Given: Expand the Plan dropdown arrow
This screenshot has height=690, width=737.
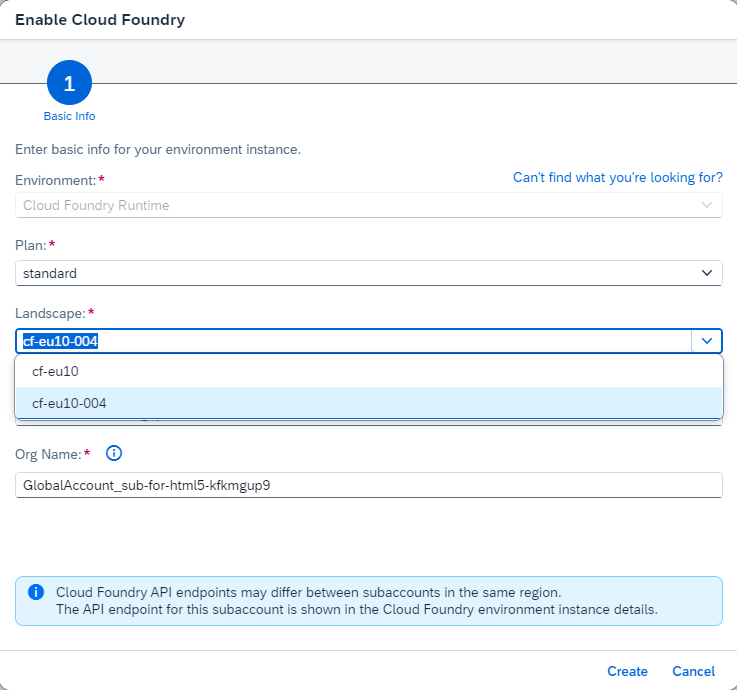Looking at the screenshot, I should (x=706, y=273).
